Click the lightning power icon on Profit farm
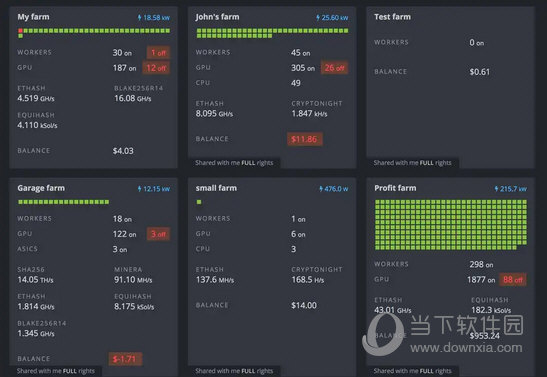Screen dimensions: 547x377 (496, 189)
